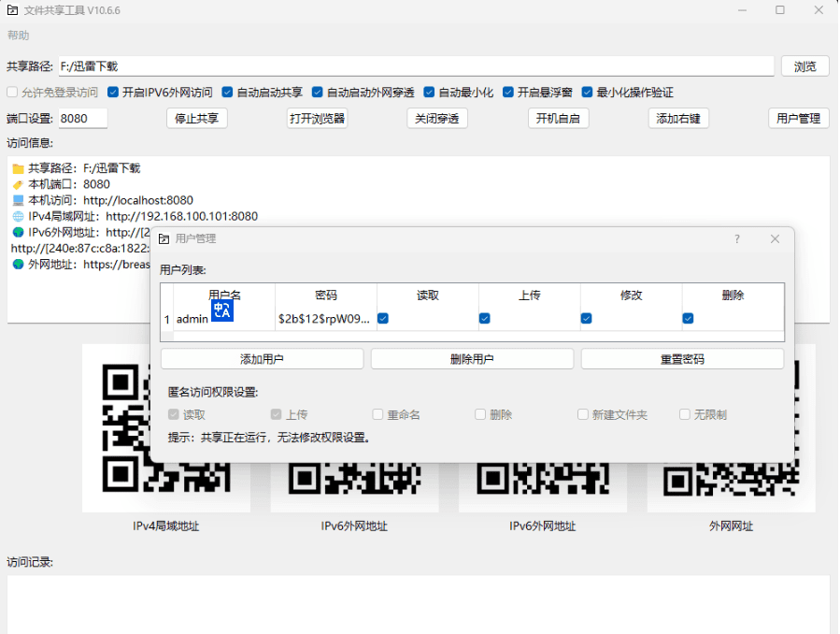
Task: Click the 重置密码 button
Action: pyautogui.click(x=682, y=358)
